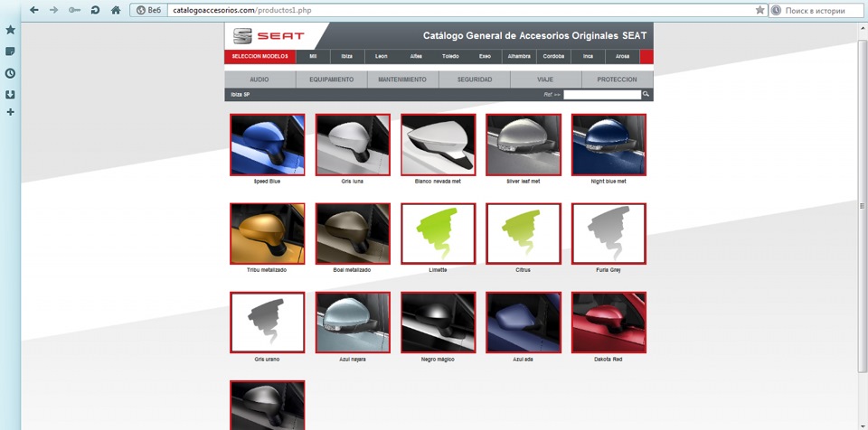The width and height of the screenshot is (868, 430).
Task: Select the Furia Grey color swatch
Action: 609,234
